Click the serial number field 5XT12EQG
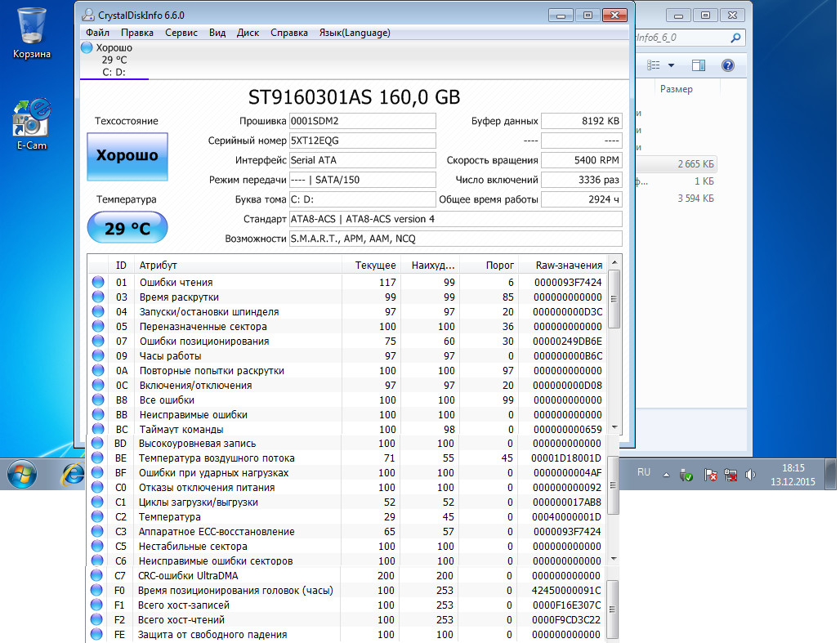The image size is (840, 643). pyautogui.click(x=362, y=140)
